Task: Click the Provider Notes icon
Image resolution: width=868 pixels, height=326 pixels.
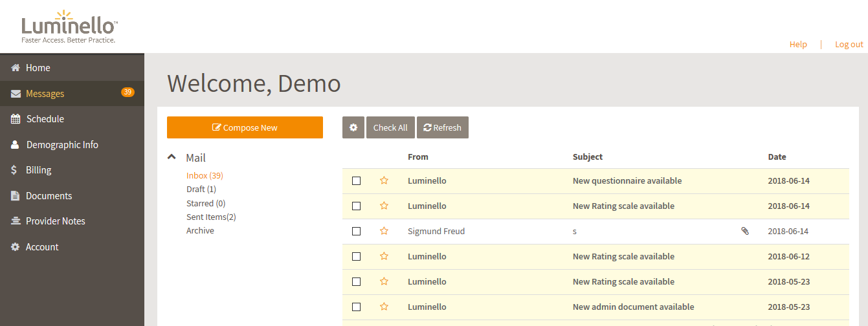Action: 16,221
